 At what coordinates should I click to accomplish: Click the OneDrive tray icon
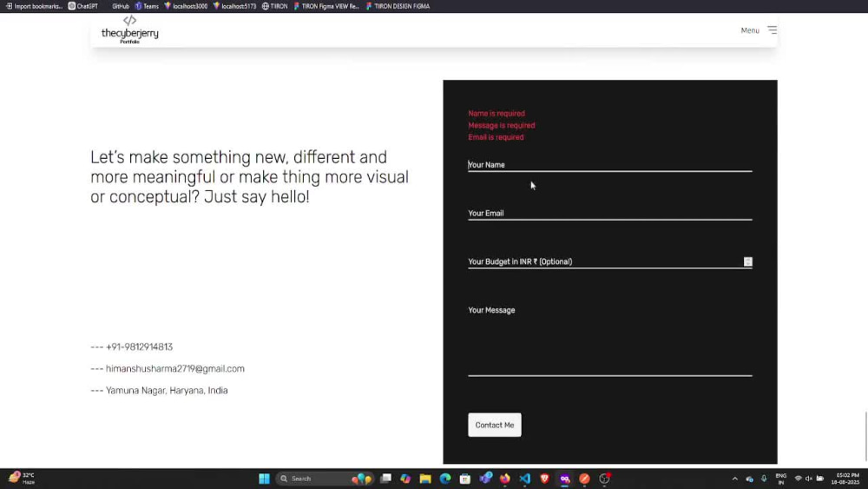point(750,479)
